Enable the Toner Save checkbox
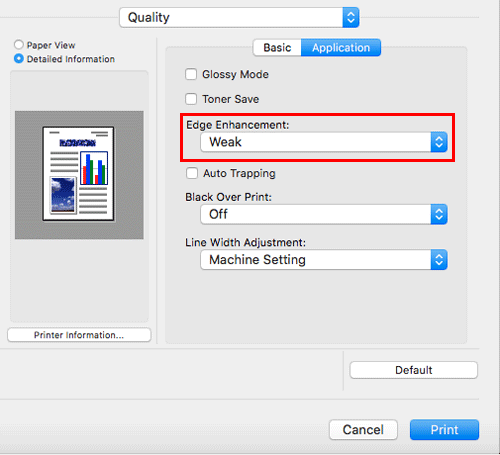Screen dimensions: 500x455 pos(191,99)
